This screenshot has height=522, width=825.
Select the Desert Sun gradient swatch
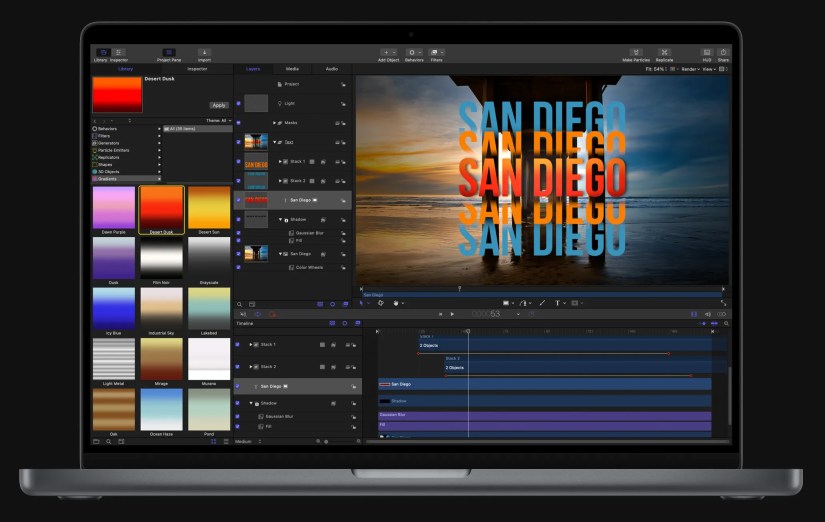(209, 207)
